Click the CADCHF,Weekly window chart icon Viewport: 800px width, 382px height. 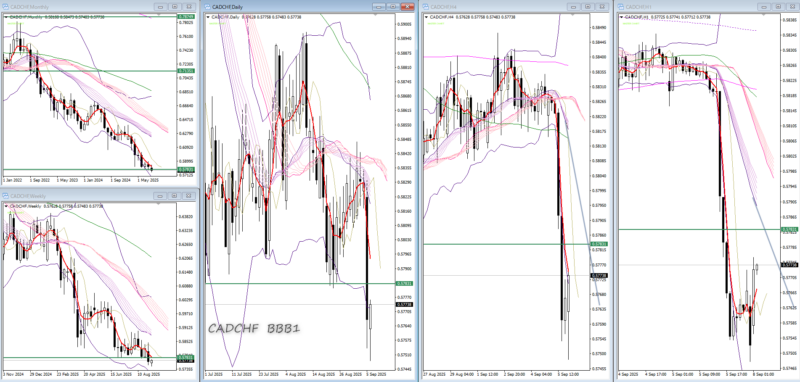pyautogui.click(x=6, y=196)
